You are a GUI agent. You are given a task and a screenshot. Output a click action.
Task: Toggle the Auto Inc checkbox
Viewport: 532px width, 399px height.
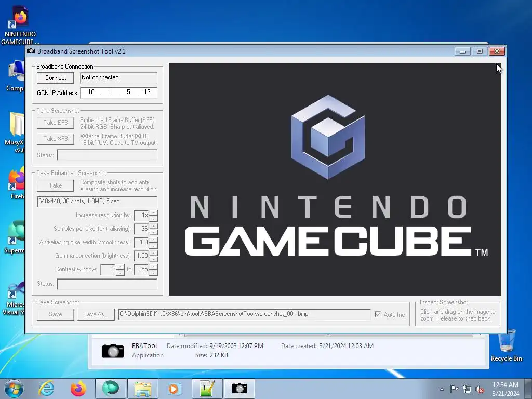point(377,314)
